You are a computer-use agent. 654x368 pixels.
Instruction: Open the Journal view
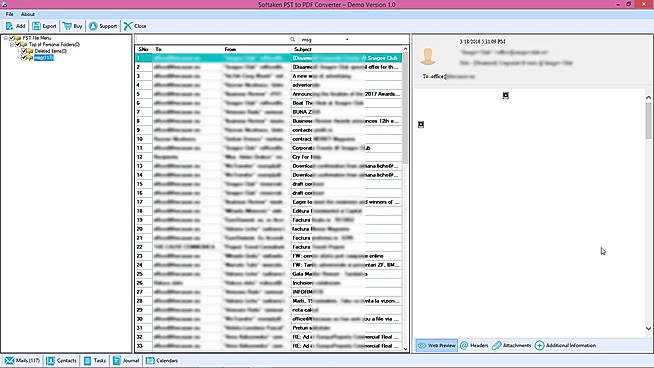(126, 360)
